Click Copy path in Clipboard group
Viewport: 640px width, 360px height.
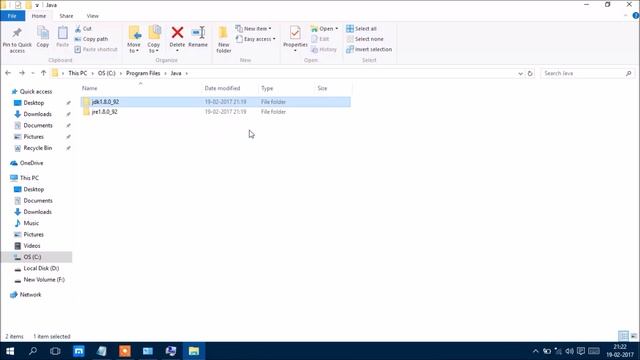pos(91,39)
